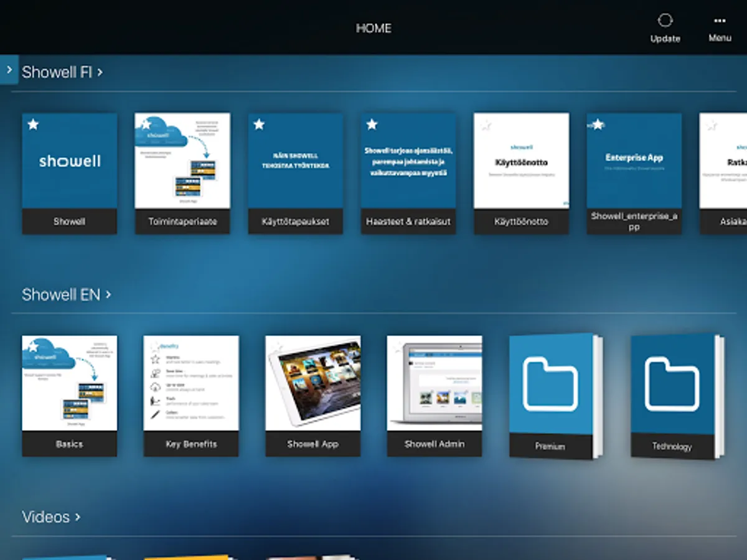Open the Toimintaperiaate presentation thumbnail

[x=182, y=161]
